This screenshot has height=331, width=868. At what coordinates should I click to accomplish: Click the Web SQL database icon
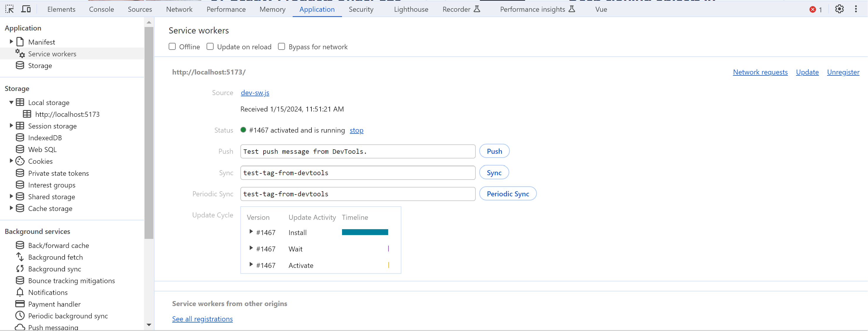(x=20, y=149)
